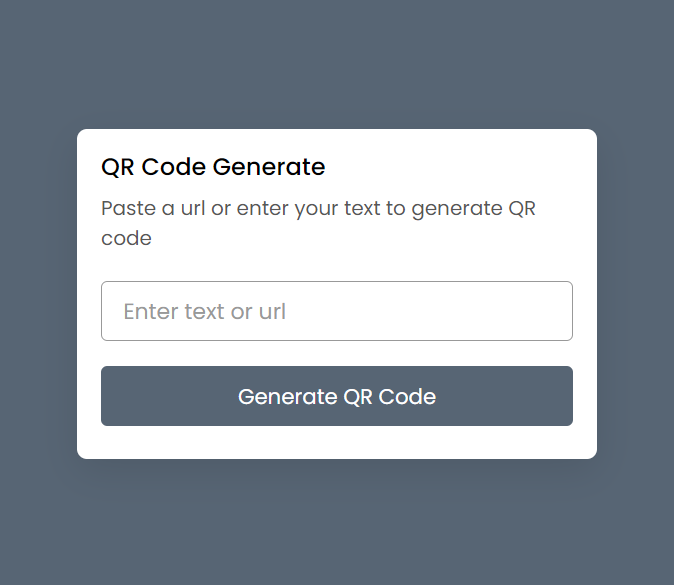Generate the QR code
This screenshot has width=674, height=585.
click(x=336, y=396)
